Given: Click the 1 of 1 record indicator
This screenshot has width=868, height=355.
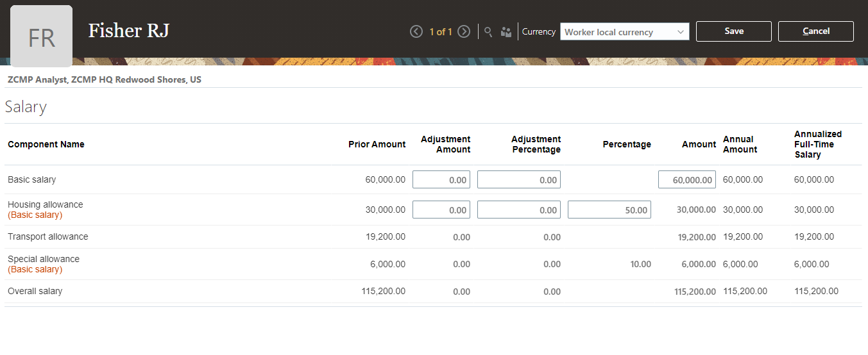Looking at the screenshot, I should (x=441, y=31).
